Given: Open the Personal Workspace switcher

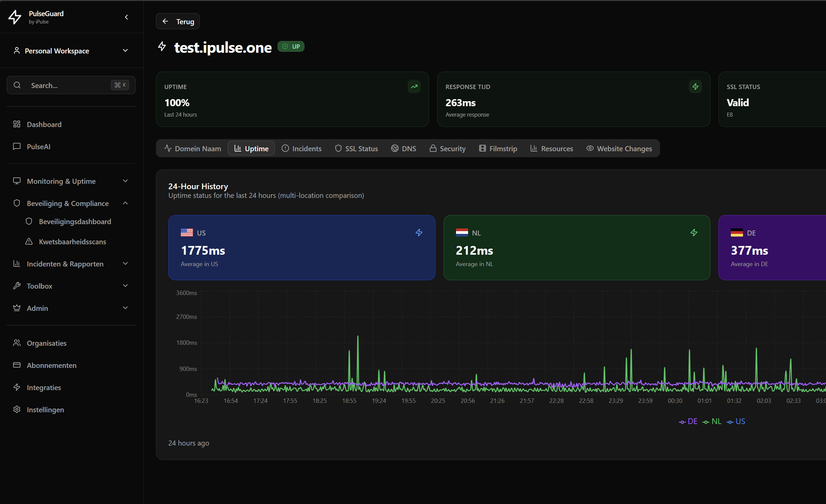Looking at the screenshot, I should 71,51.
